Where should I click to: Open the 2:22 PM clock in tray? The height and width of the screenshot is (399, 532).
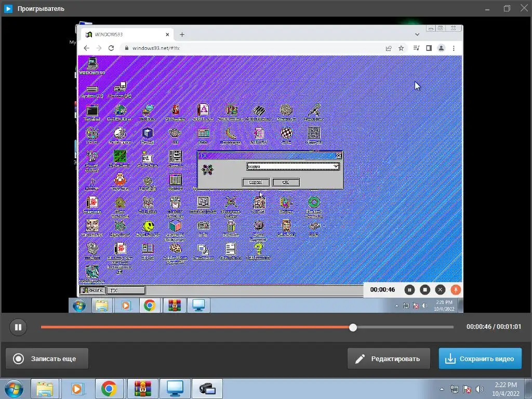pyautogui.click(x=506, y=389)
